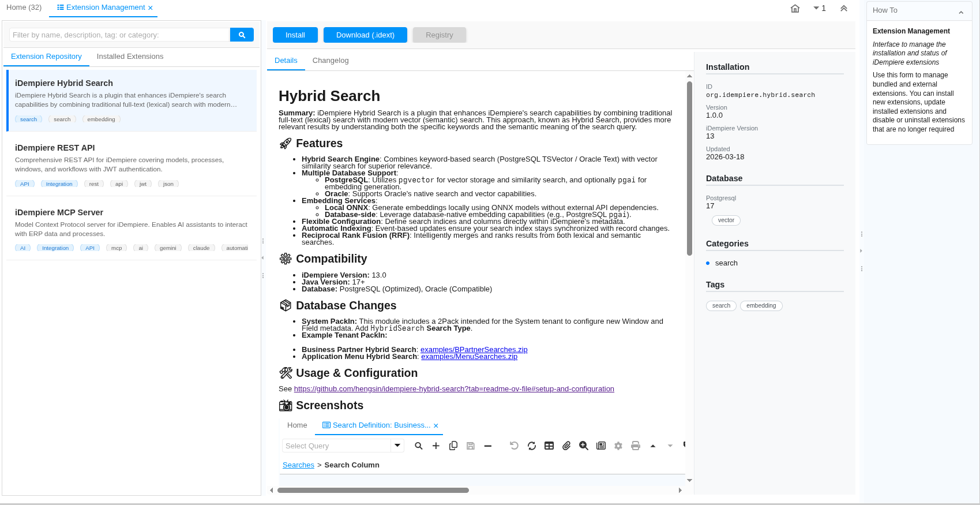Click the 'embedding' tag under Tags section
Screen dimensions: 980x505
pyautogui.click(x=761, y=306)
